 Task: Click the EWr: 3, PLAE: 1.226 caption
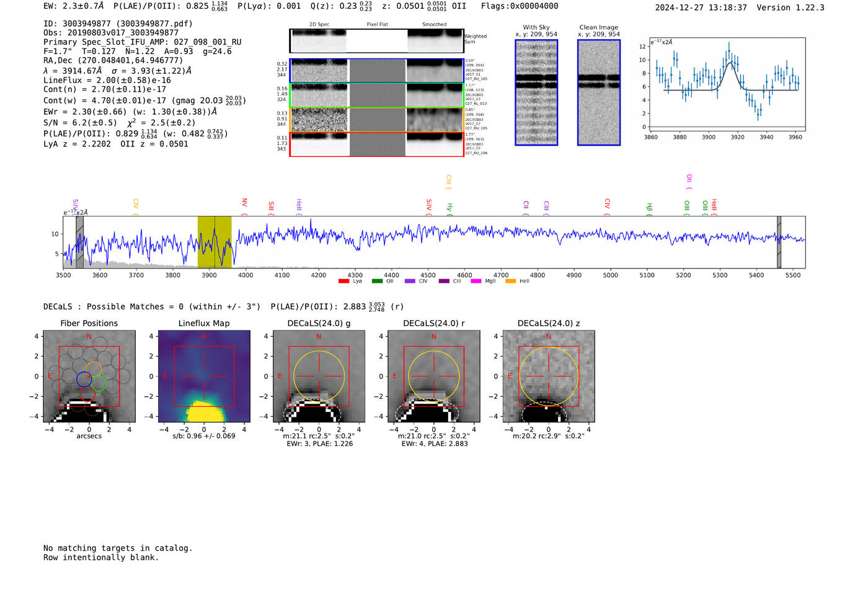tap(320, 444)
